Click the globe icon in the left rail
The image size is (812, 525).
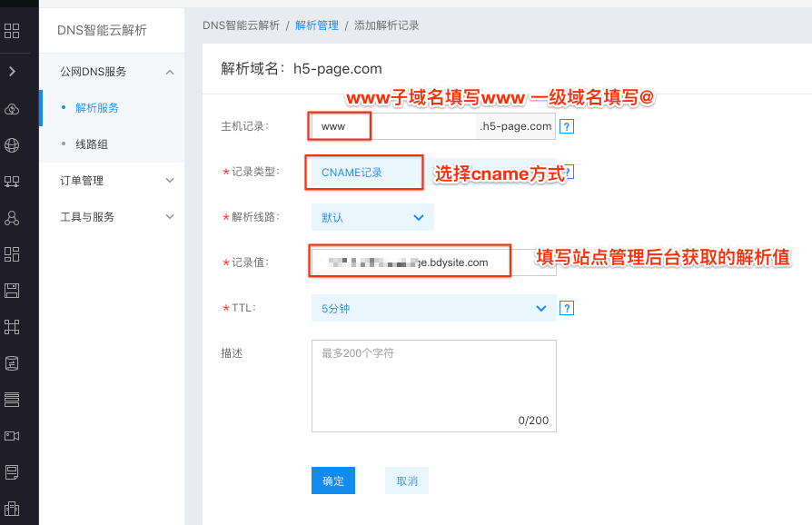pyautogui.click(x=12, y=145)
